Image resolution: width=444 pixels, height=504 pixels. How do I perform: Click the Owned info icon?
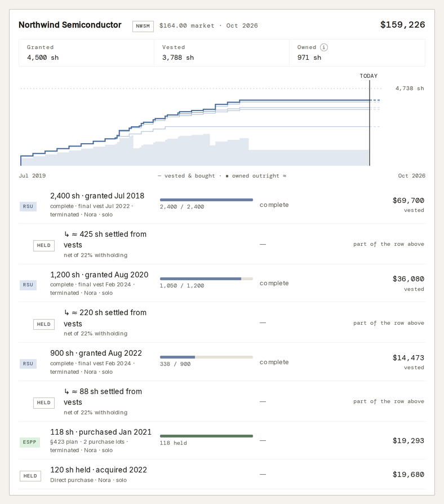324,47
